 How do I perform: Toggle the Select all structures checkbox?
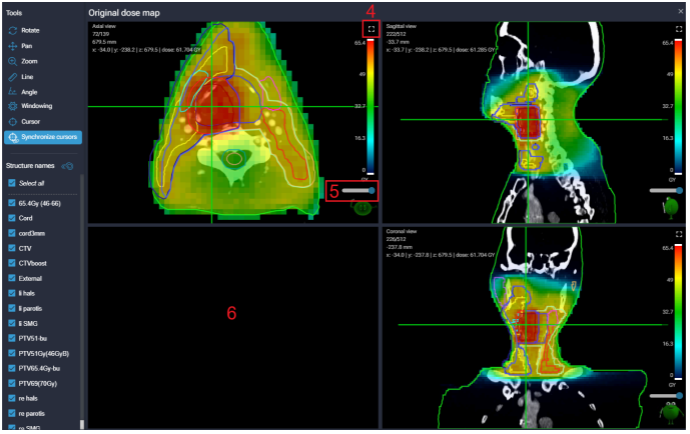11,183
